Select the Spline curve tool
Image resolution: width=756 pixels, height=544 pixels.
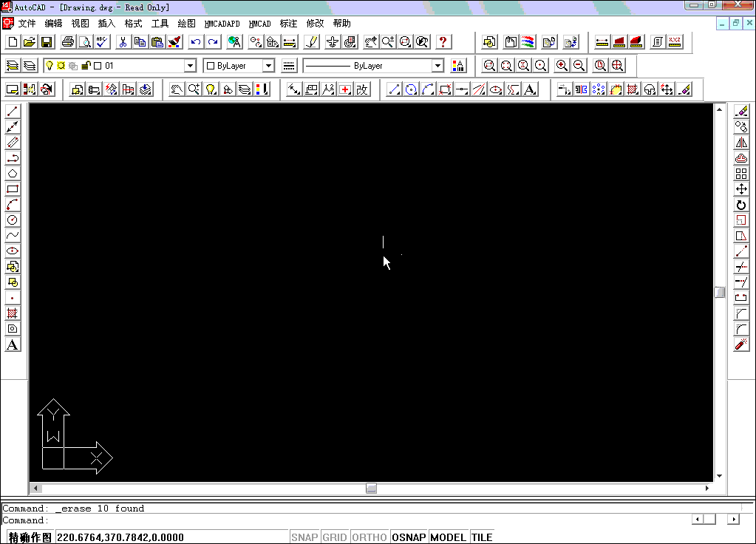pyautogui.click(x=13, y=235)
